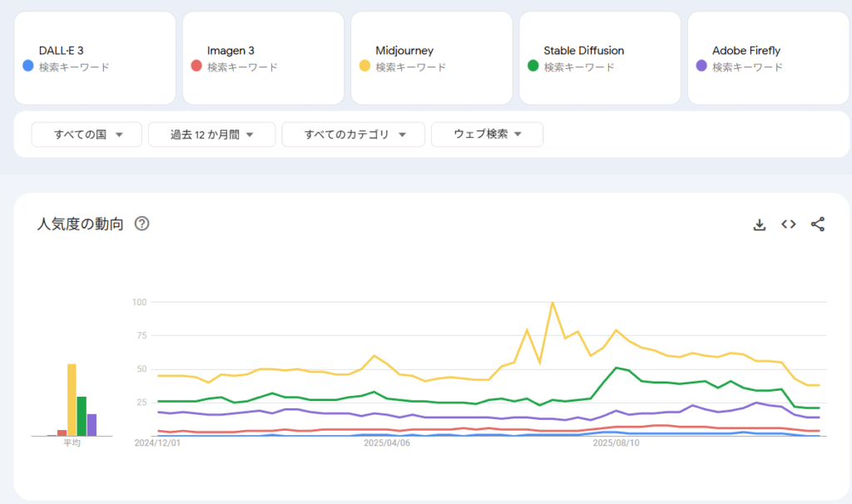Click the yellow Midjourney color dot
This screenshot has width=852, height=504.
[364, 66]
